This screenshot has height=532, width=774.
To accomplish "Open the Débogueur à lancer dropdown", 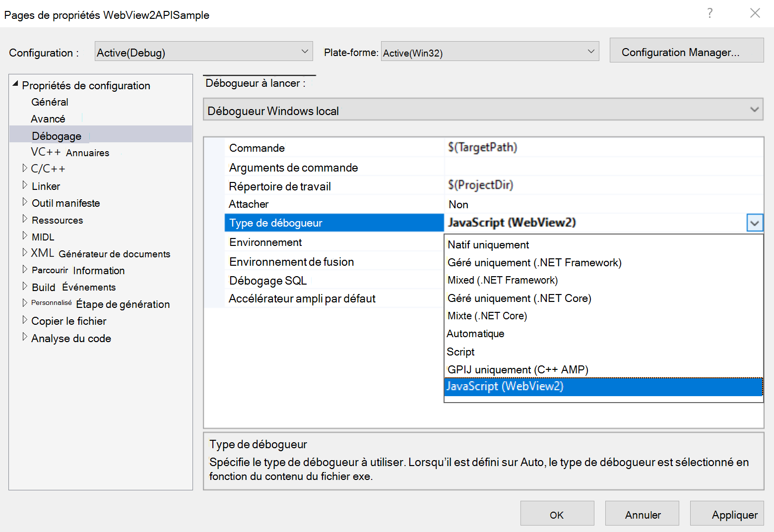I will click(755, 109).
